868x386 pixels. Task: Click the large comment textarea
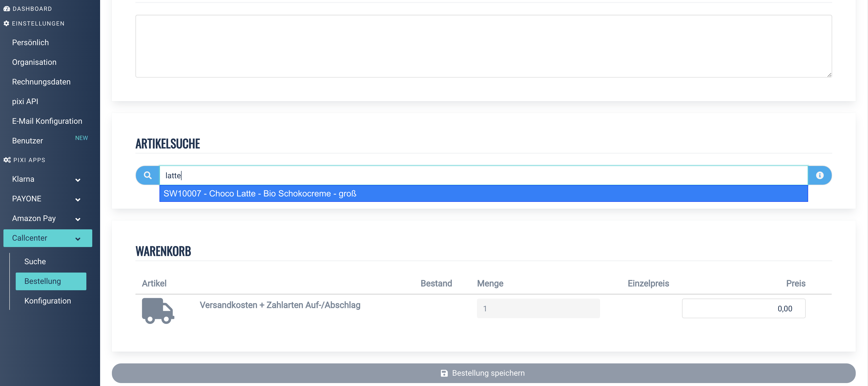(x=484, y=46)
